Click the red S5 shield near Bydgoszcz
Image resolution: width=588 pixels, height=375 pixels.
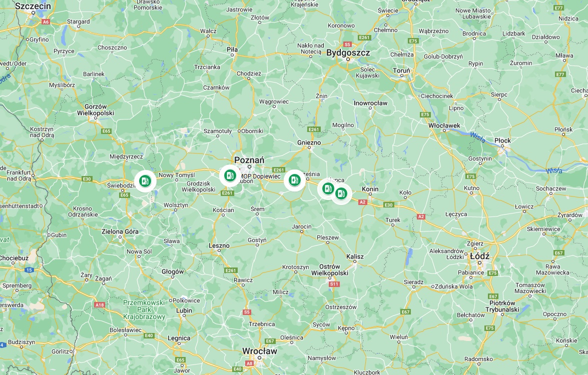coord(348,44)
